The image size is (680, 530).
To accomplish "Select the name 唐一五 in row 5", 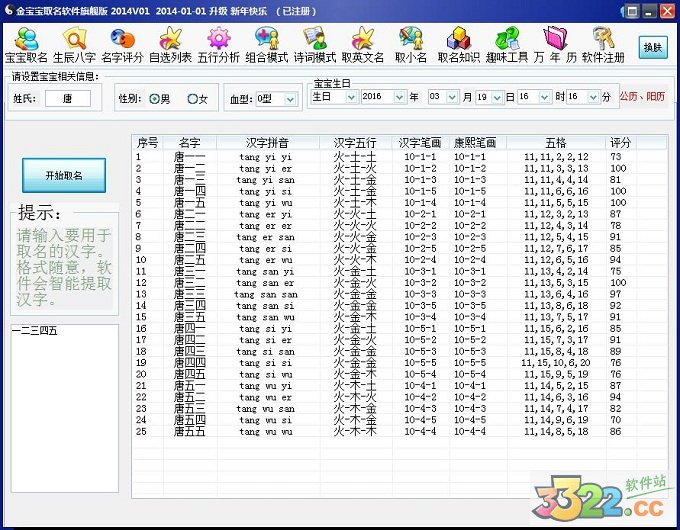I will click(x=190, y=203).
